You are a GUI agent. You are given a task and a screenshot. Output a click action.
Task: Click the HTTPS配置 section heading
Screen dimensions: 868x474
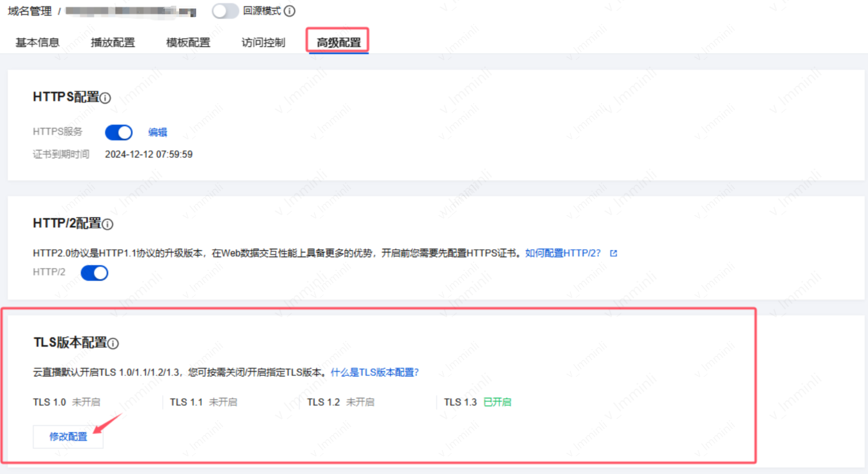click(66, 97)
